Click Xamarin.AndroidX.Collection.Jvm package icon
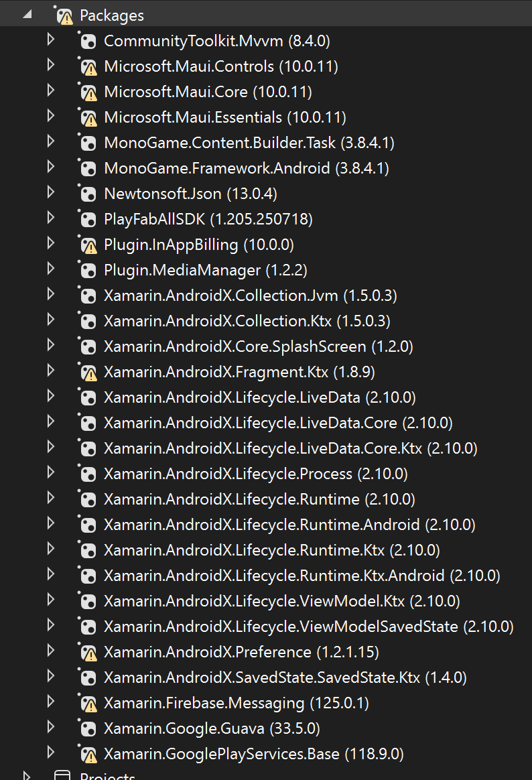 88,296
